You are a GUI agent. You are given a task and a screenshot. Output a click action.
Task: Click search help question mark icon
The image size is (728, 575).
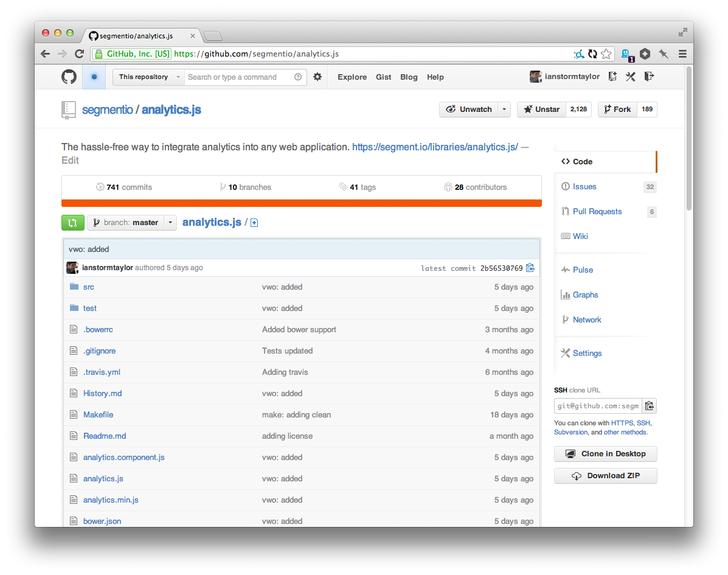298,77
